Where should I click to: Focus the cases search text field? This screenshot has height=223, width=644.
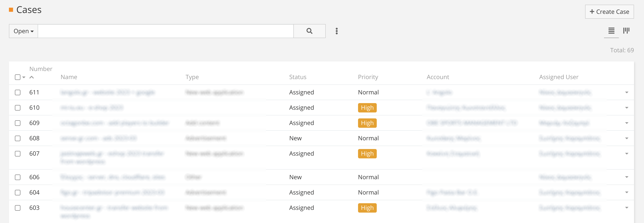(165, 31)
